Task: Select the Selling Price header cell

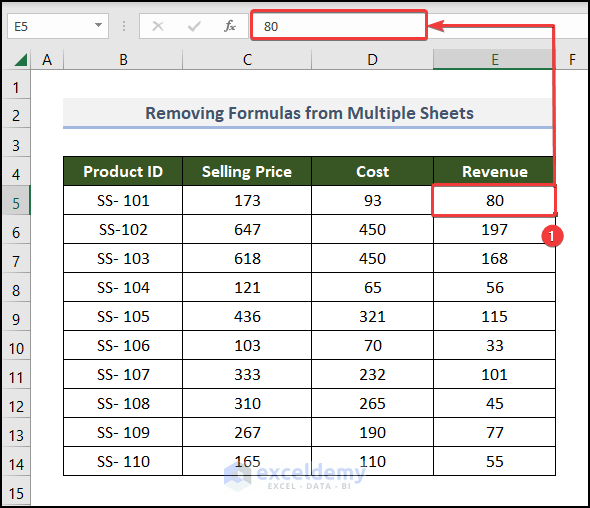Action: click(247, 171)
